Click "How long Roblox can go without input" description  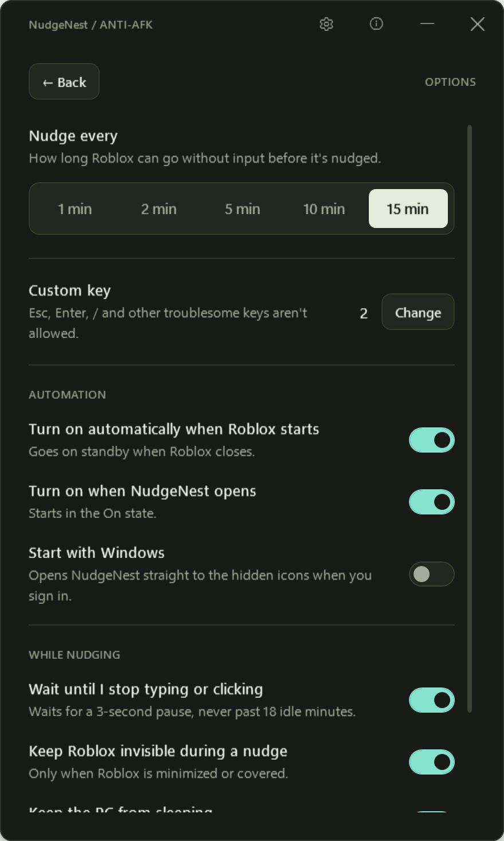tap(205, 158)
